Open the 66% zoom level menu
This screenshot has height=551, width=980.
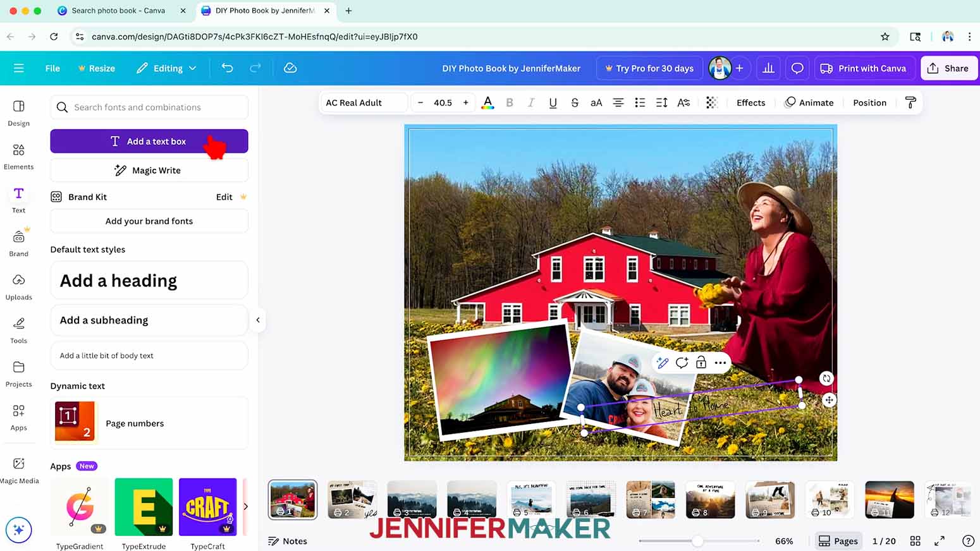pos(784,541)
